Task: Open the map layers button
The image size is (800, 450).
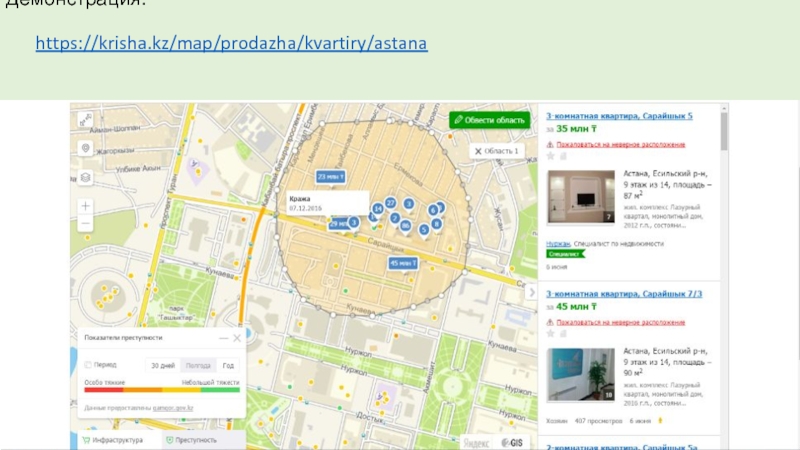Action: [x=85, y=178]
